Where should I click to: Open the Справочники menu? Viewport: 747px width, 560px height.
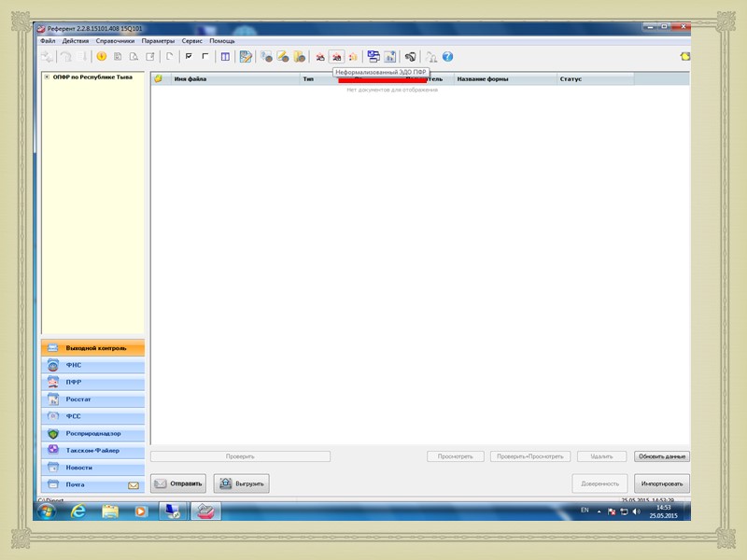[115, 41]
